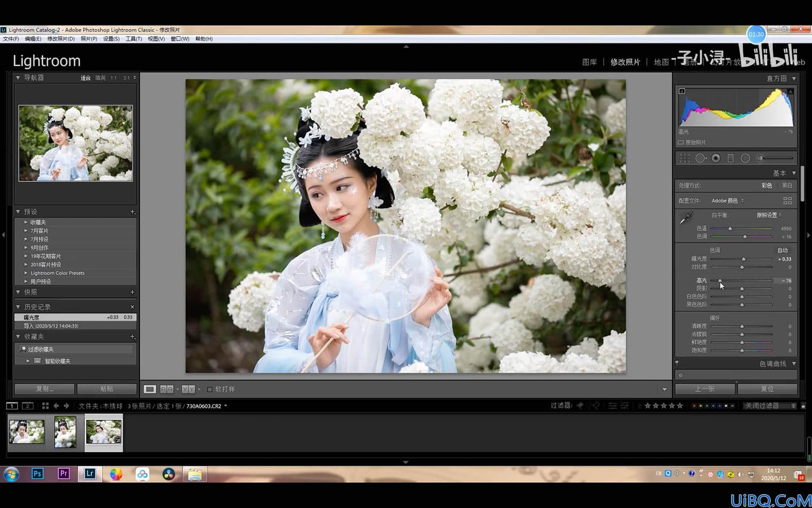The height and width of the screenshot is (508, 812).
Task: Switch to the 图库 Library module
Action: (x=589, y=62)
